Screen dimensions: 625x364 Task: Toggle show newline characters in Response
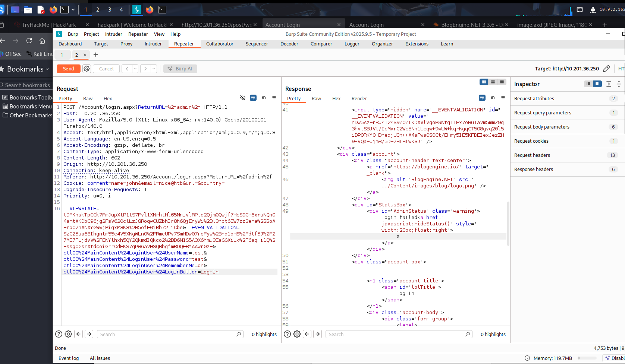[x=493, y=98]
